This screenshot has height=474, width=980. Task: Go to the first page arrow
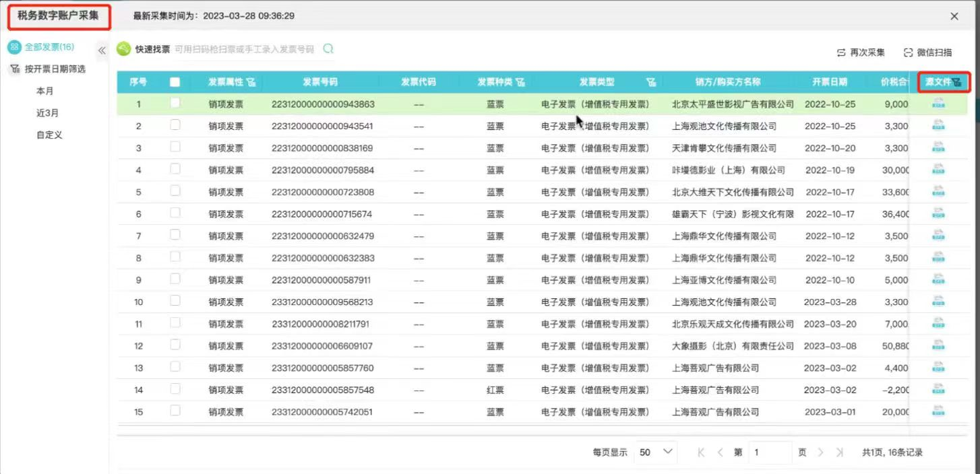click(x=702, y=452)
